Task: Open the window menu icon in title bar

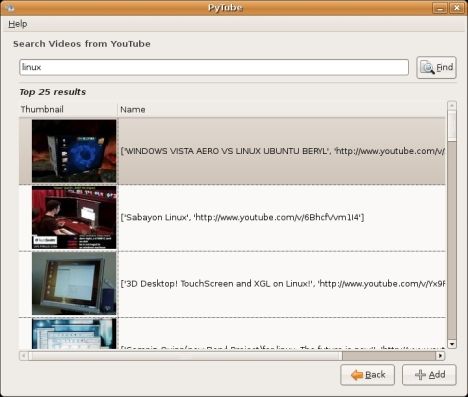Action: pos(10,7)
